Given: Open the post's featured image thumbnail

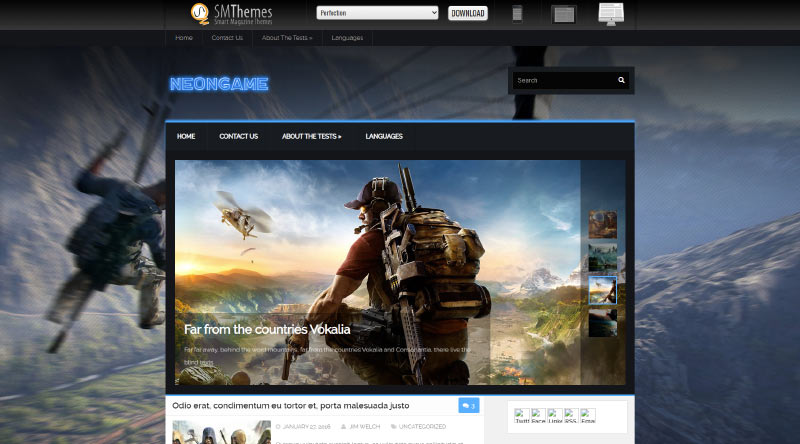Looking at the screenshot, I should (221, 432).
